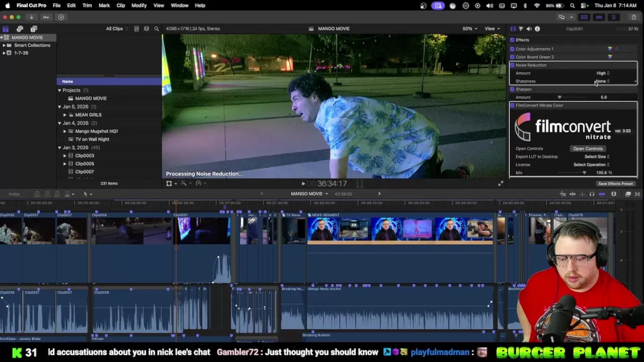Open the retime speedometer icon
The height and width of the screenshot is (362, 644).
pyautogui.click(x=199, y=184)
